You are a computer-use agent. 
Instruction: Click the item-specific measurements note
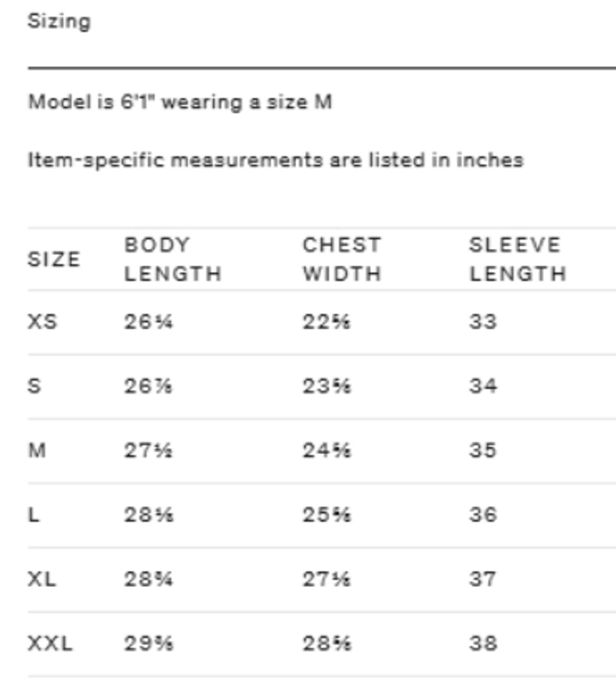275,160
